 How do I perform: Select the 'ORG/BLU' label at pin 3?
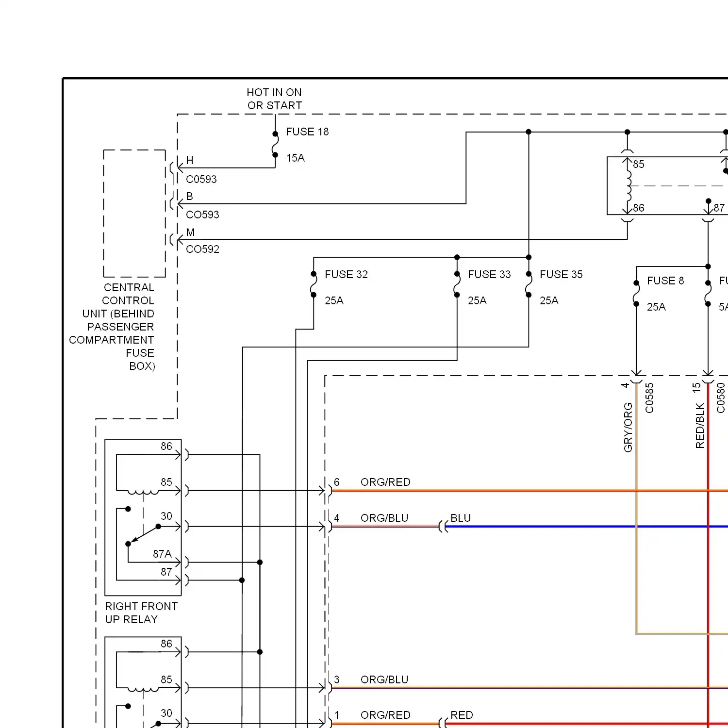(x=384, y=680)
